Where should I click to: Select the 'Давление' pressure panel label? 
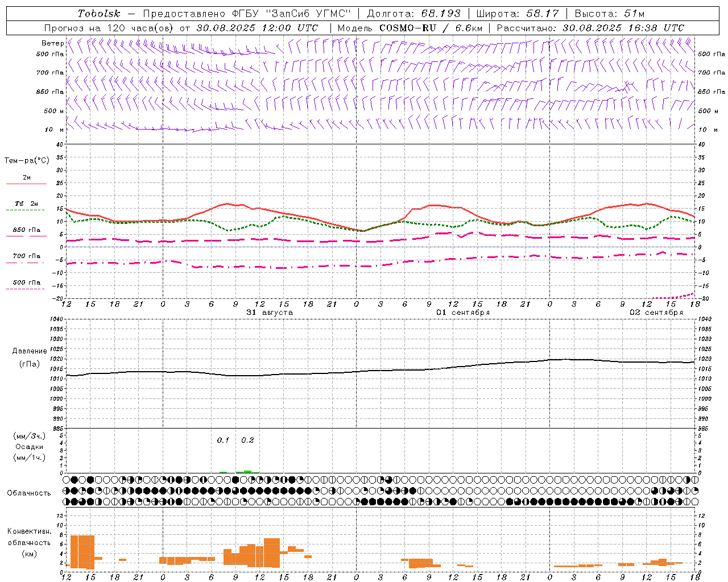[x=30, y=351]
